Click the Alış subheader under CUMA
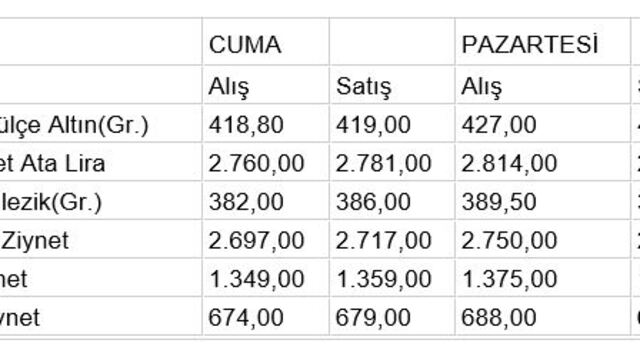640x360 pixels. click(265, 85)
